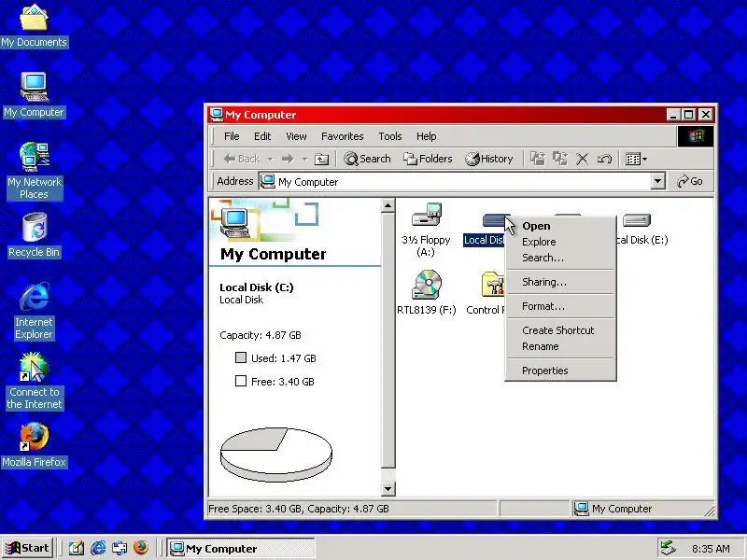Select the Recycle Bin desktop icon
Viewport: 747px width, 560px height.
34,235
